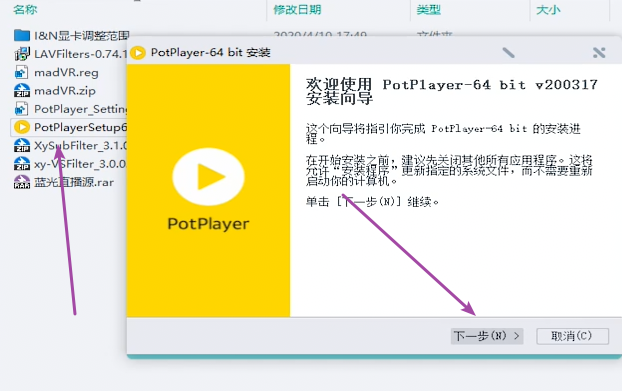Close the PotPlayer installer window
This screenshot has height=391, width=622.
click(599, 52)
